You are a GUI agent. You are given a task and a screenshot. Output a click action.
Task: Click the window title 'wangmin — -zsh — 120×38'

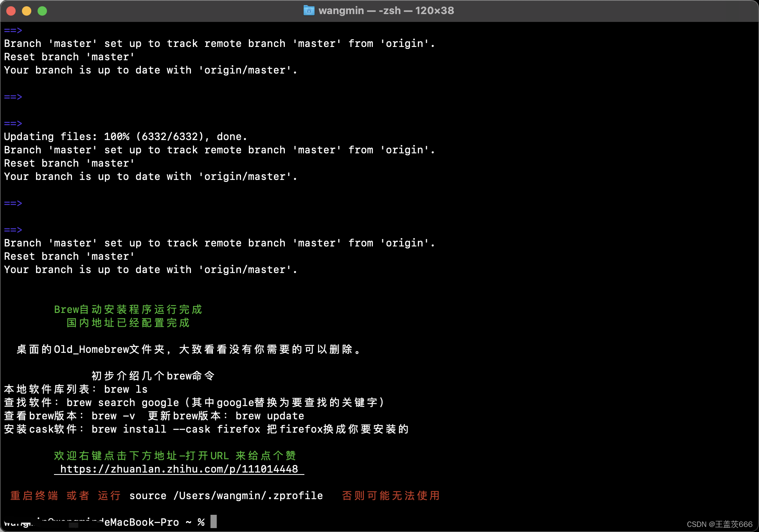[386, 11]
